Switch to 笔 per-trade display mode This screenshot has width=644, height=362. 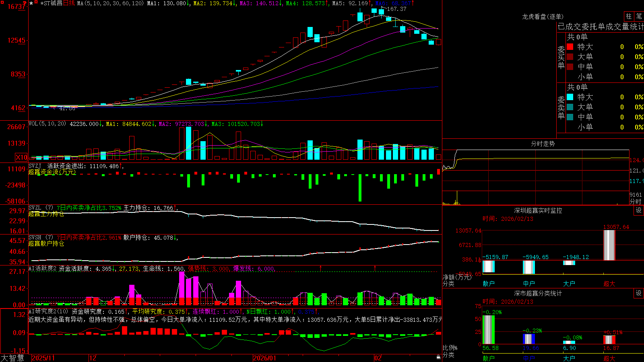[x=639, y=16]
